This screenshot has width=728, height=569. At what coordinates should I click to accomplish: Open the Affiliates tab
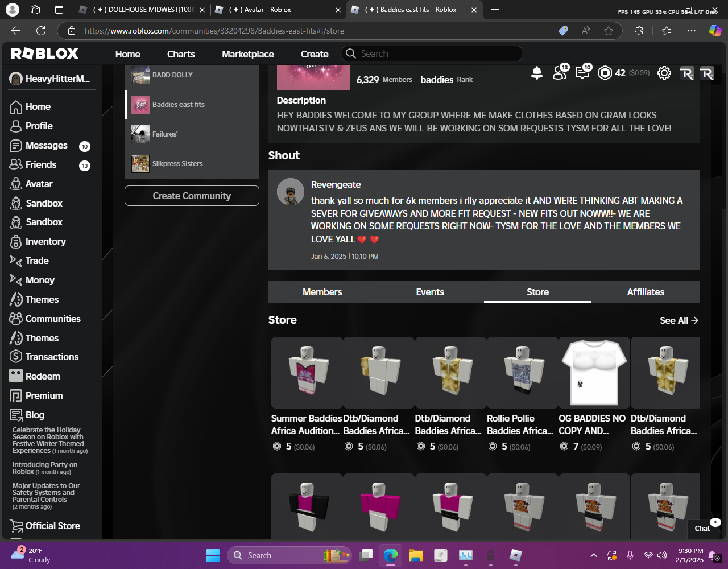pyautogui.click(x=646, y=292)
